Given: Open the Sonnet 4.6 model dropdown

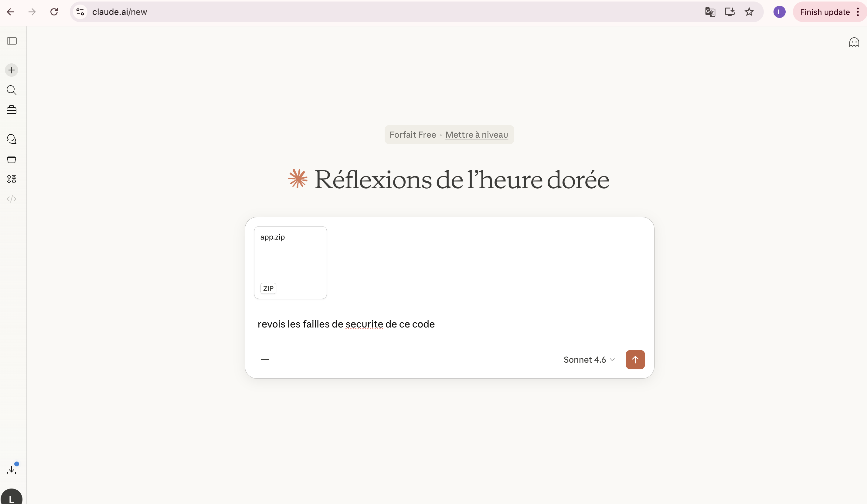Looking at the screenshot, I should pos(589,359).
